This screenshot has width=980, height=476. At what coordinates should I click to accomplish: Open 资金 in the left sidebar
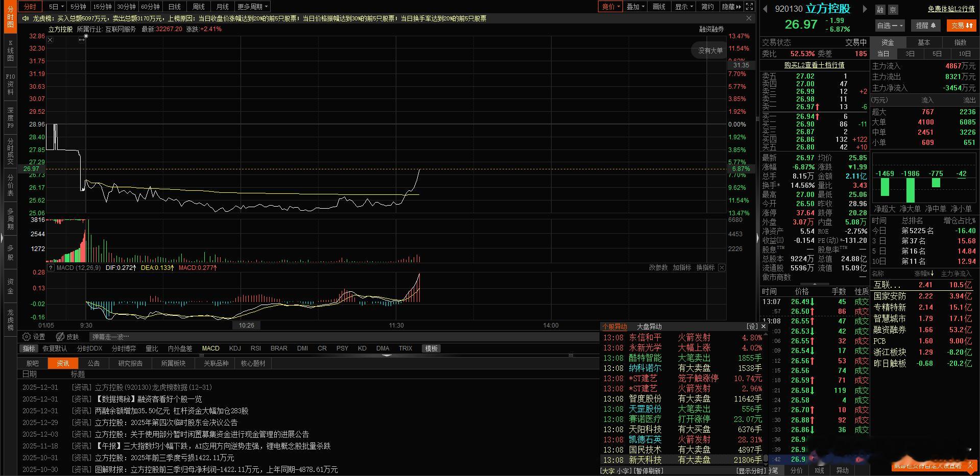[x=10, y=286]
